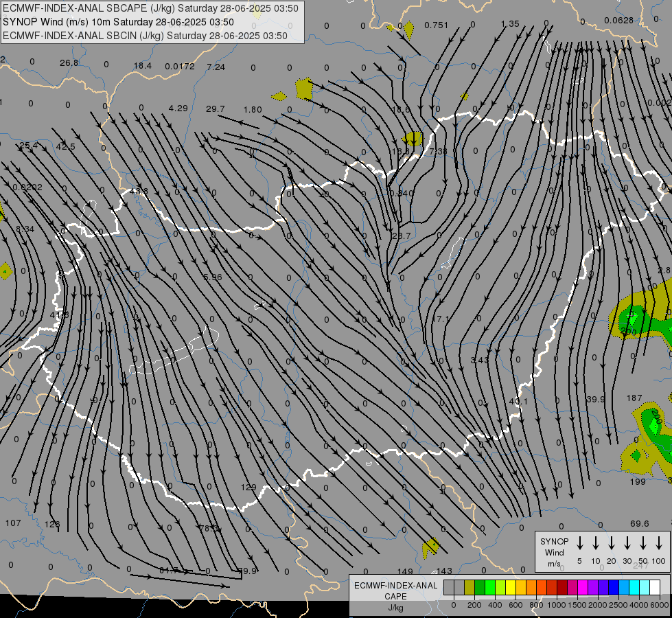Click the grid value '187'
The image size is (672, 618).
(634, 398)
